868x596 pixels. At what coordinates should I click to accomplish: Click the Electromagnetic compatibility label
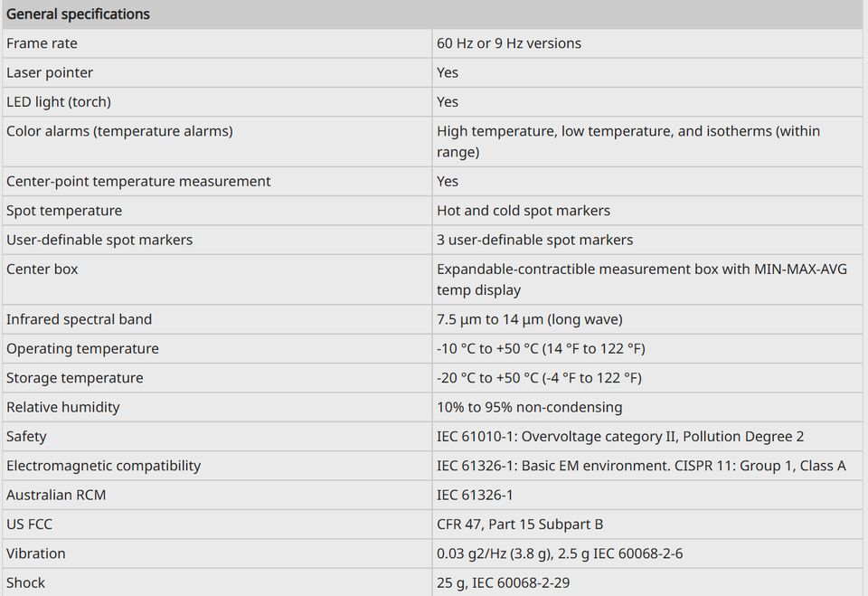click(x=103, y=466)
